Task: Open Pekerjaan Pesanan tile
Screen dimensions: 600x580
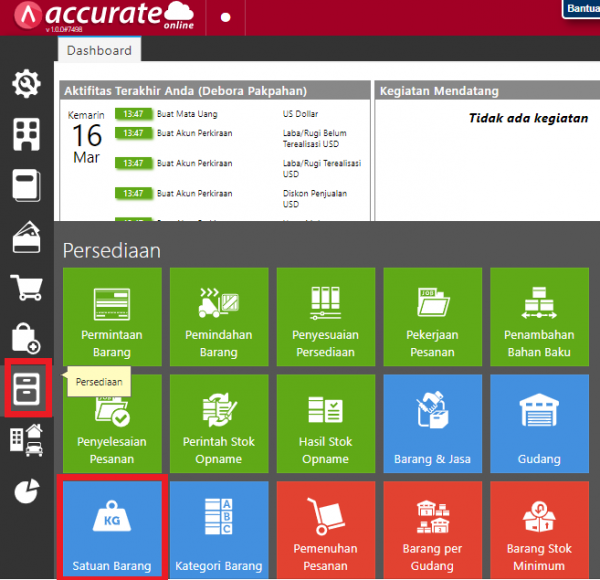Action: click(x=432, y=316)
